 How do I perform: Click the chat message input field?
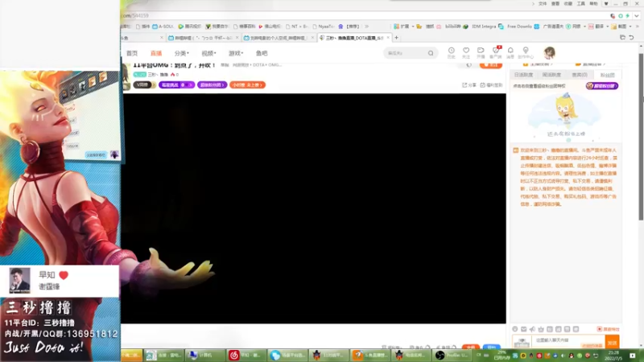[568, 341]
